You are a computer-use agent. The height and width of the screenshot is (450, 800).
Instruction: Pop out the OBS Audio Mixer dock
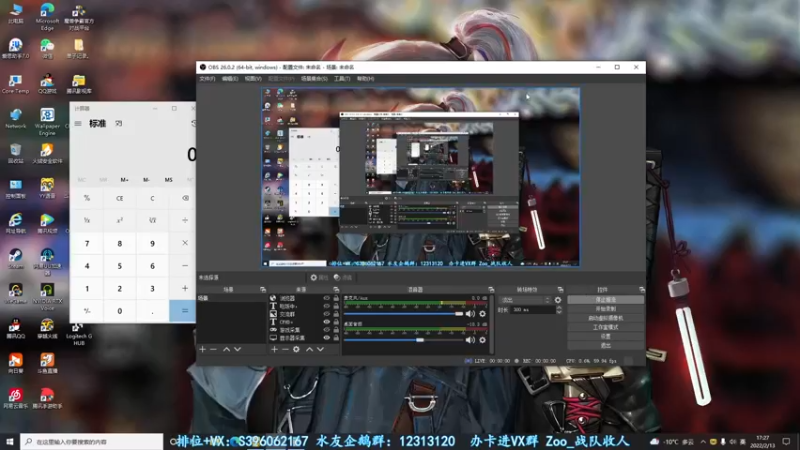click(491, 289)
